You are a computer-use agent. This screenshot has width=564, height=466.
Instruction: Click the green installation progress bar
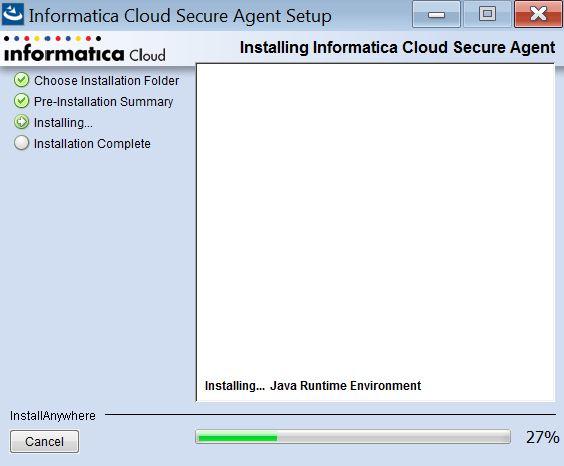tap(353, 437)
